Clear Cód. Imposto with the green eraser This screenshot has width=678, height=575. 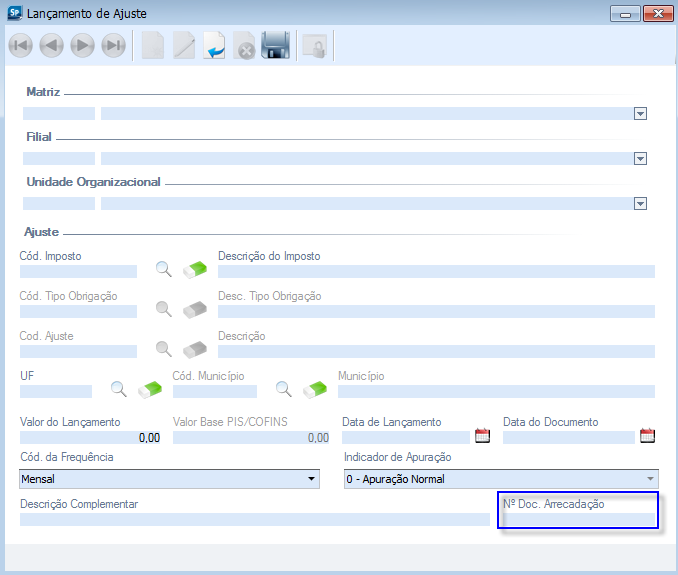pos(195,269)
